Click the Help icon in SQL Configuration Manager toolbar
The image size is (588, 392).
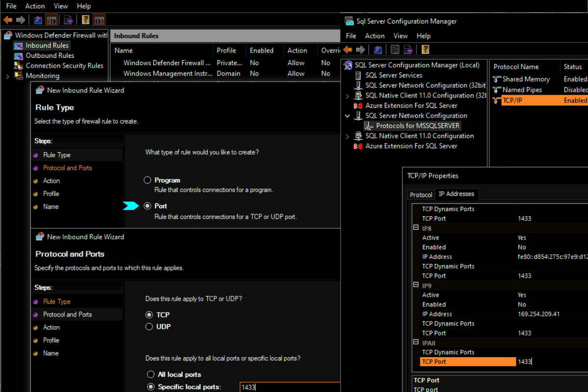(x=425, y=49)
